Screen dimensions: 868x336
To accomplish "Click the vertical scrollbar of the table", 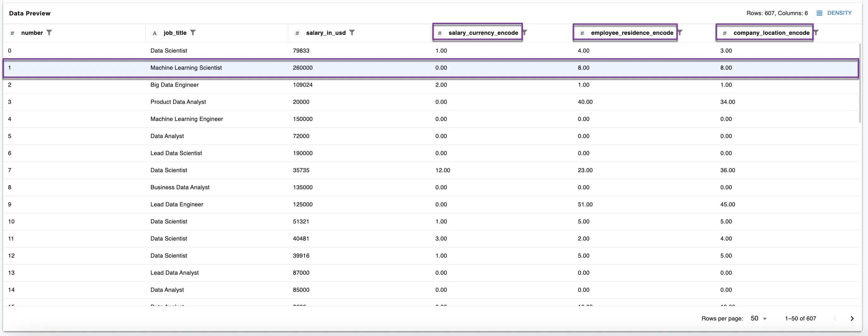I will [x=859, y=84].
